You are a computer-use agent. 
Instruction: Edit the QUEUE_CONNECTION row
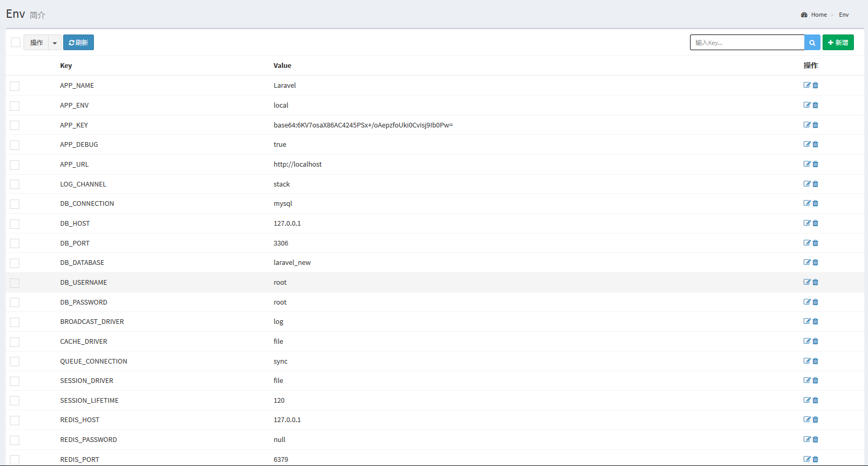pyautogui.click(x=807, y=361)
